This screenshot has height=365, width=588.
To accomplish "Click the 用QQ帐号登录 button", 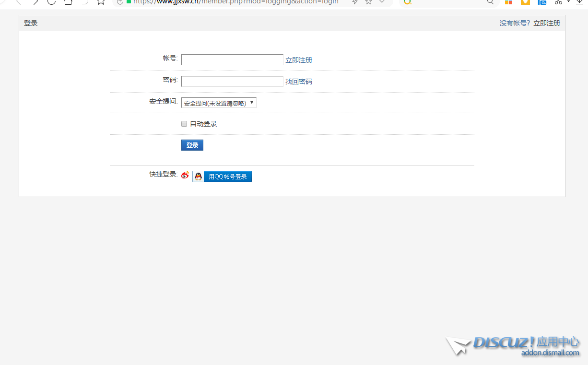I will (x=227, y=177).
